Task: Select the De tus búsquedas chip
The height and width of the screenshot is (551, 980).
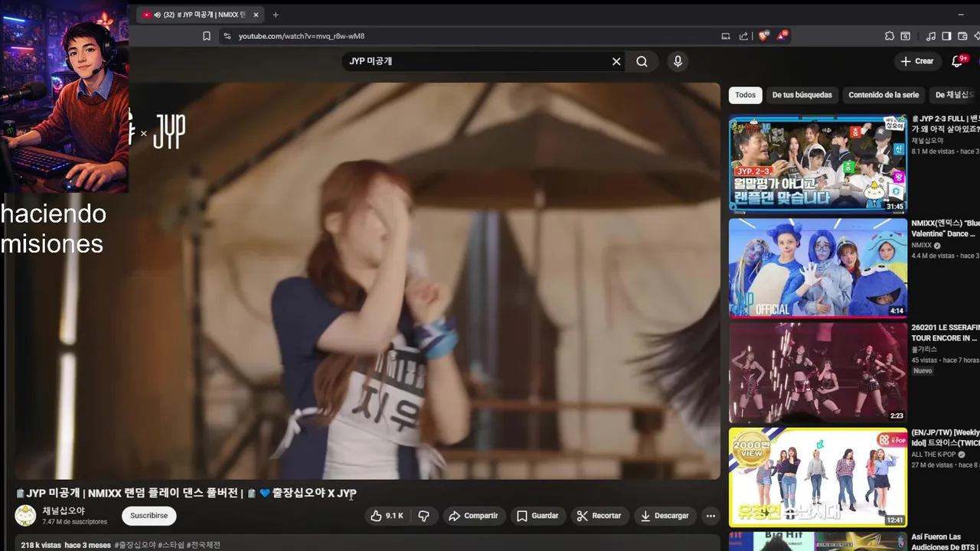Action: point(802,95)
